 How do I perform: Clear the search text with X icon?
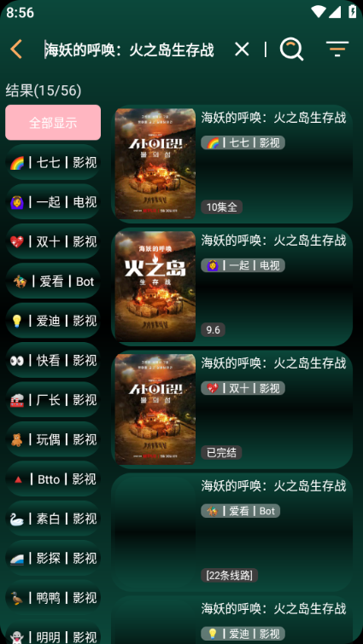coord(242,49)
